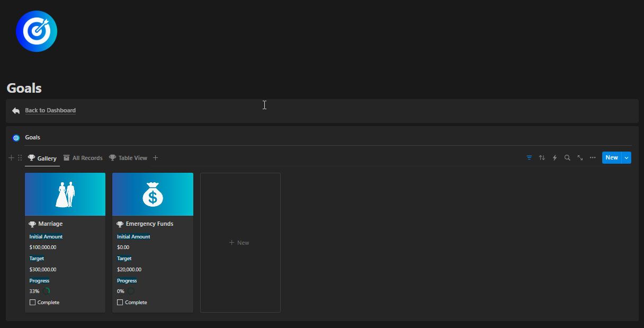644x328 pixels.
Task: Click the search magnifier icon
Action: (x=567, y=158)
